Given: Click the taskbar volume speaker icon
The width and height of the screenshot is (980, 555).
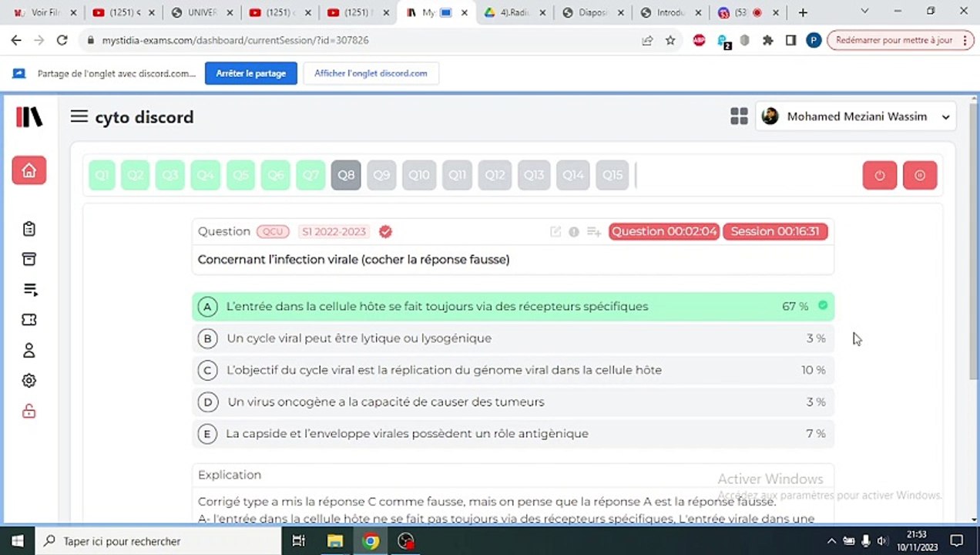Looking at the screenshot, I should [883, 541].
